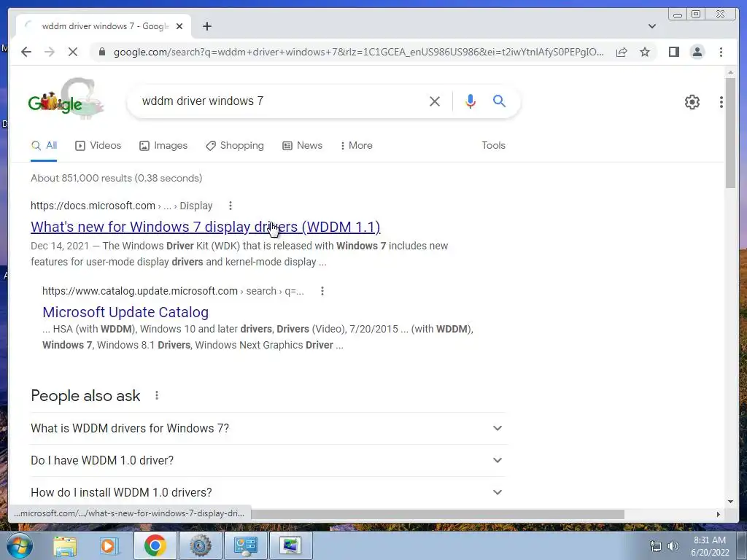The width and height of the screenshot is (747, 560).
Task: Go back to the previous page
Action: point(26,52)
